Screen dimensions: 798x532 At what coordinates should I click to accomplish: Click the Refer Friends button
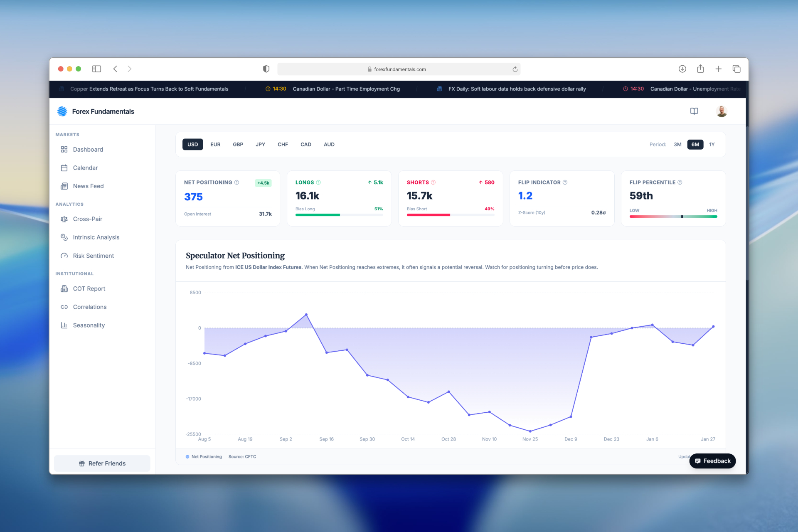coord(102,463)
